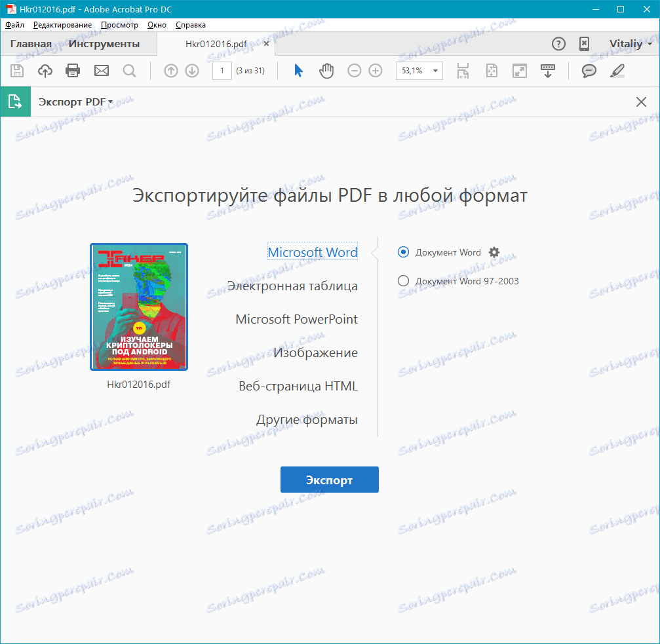Open the Окно menu
Screen dimensions: 660x644
157,25
